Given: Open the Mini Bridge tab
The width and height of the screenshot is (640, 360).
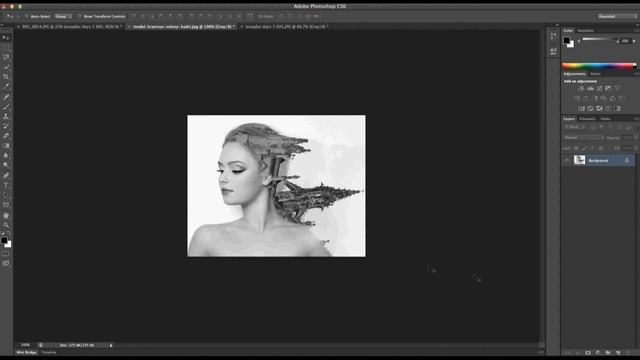Looking at the screenshot, I should [x=27, y=352].
